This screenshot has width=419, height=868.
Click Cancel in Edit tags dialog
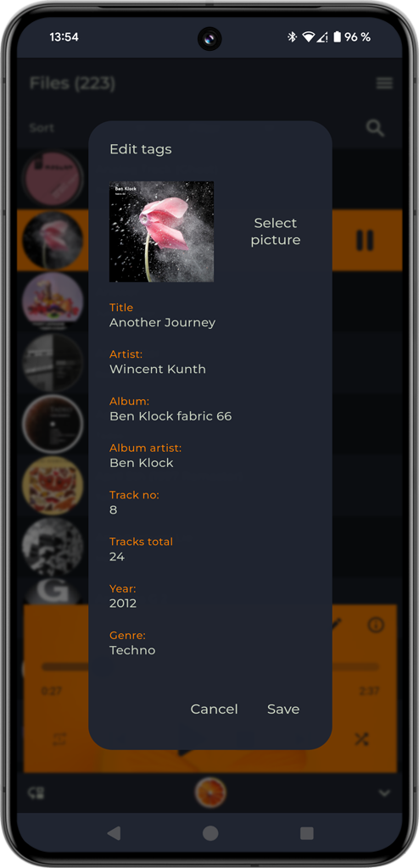[x=214, y=709]
